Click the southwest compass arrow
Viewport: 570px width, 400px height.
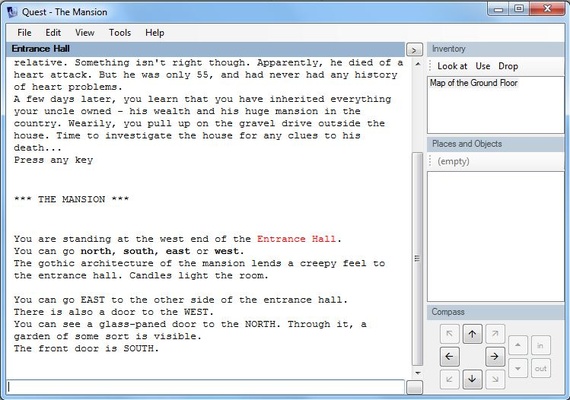coord(450,379)
